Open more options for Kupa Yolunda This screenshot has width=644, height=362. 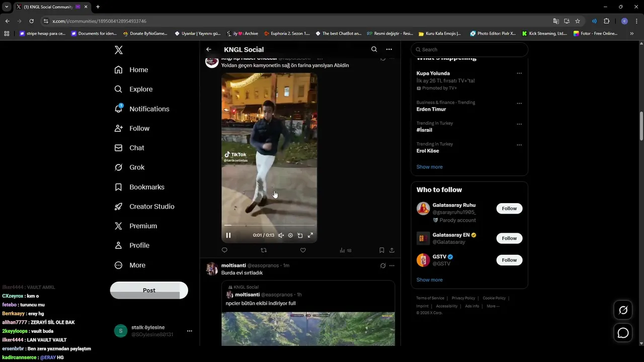click(519, 73)
